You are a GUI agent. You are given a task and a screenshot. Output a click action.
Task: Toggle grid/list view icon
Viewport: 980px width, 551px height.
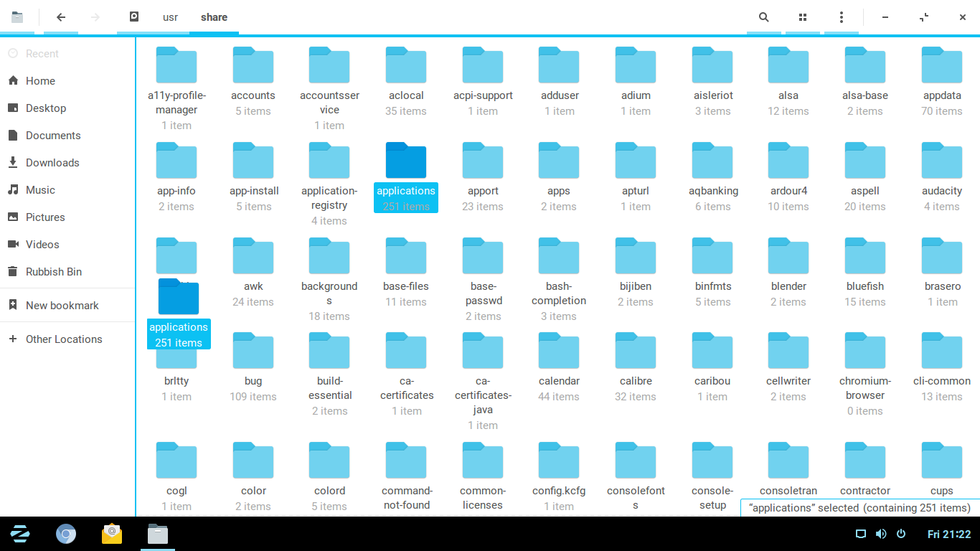tap(803, 17)
